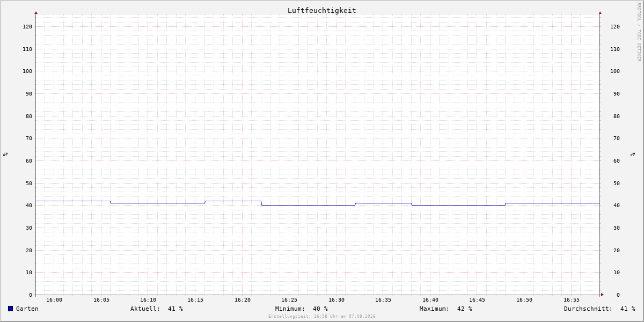Click the left axis 120 label

(x=27, y=27)
